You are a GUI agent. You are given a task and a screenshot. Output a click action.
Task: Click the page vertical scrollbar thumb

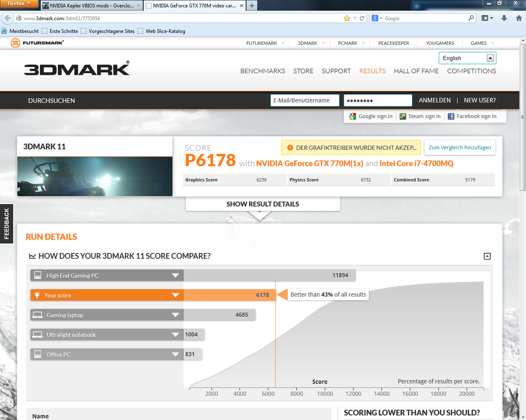523,117
